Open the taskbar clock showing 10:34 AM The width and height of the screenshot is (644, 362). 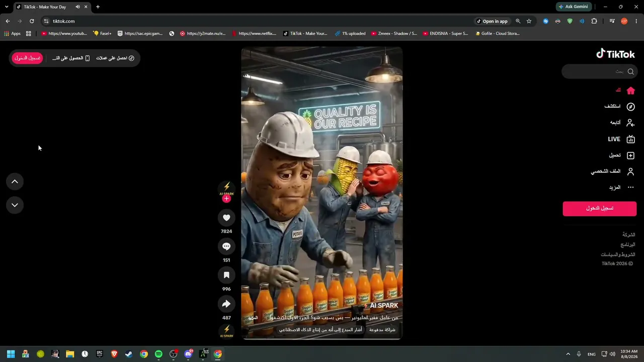pos(628,354)
